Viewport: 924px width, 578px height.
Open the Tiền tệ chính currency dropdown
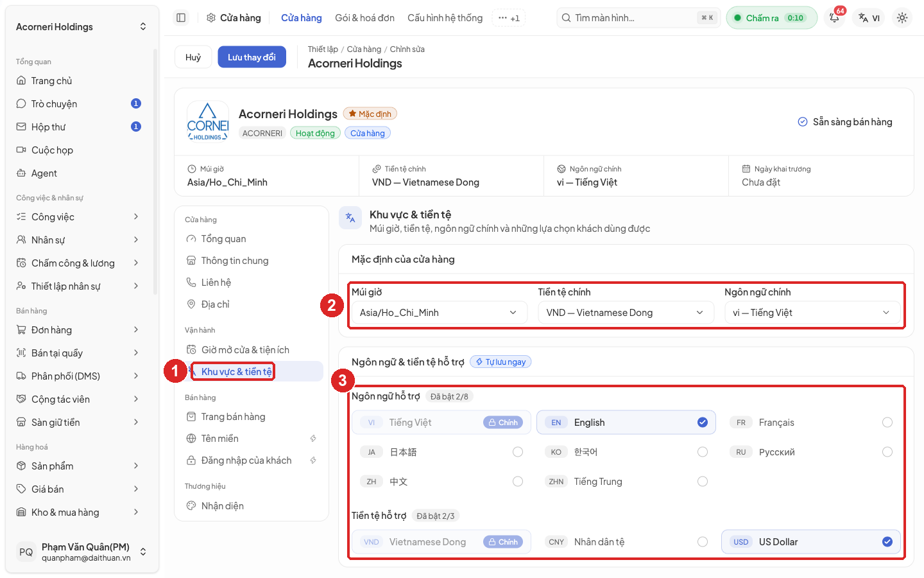pos(626,313)
